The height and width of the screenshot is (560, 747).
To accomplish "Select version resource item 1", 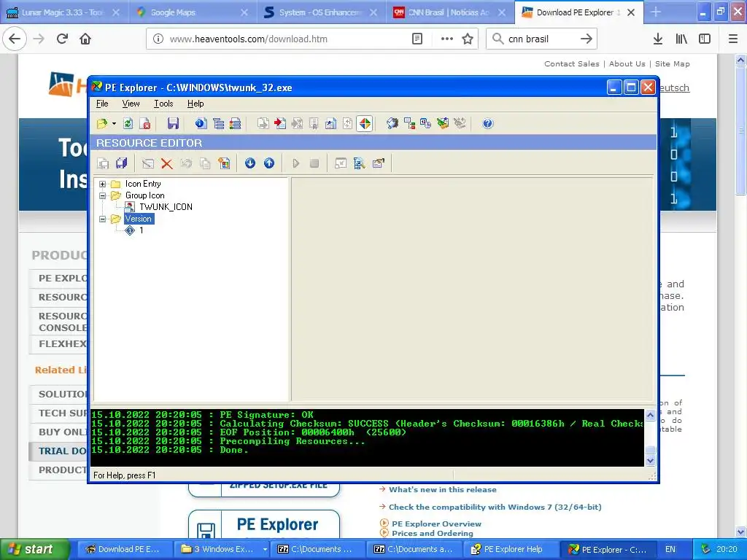I will 141,230.
